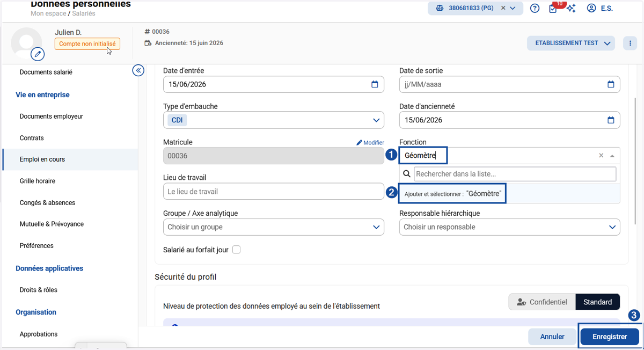Click the AI sparkle icon in header
644x350 pixels.
572,8
